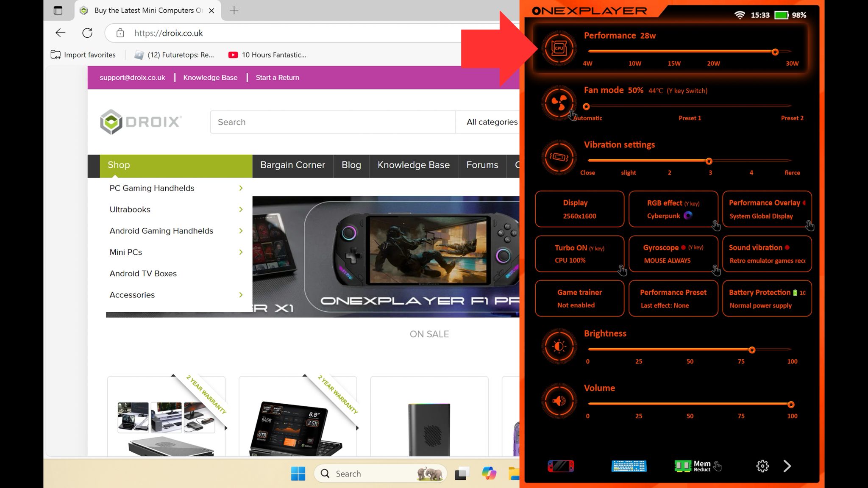The height and width of the screenshot is (488, 868).
Task: Click the vibration settings controller icon
Action: click(x=559, y=158)
